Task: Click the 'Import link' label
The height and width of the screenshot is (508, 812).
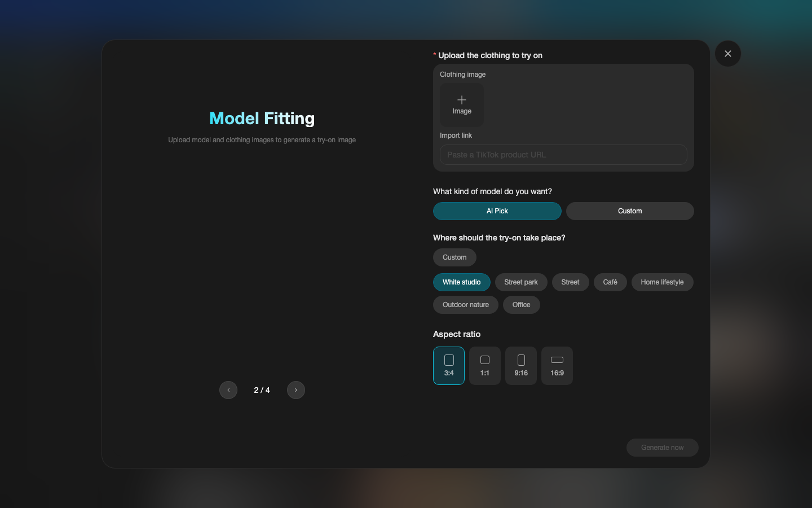Action: (x=456, y=135)
